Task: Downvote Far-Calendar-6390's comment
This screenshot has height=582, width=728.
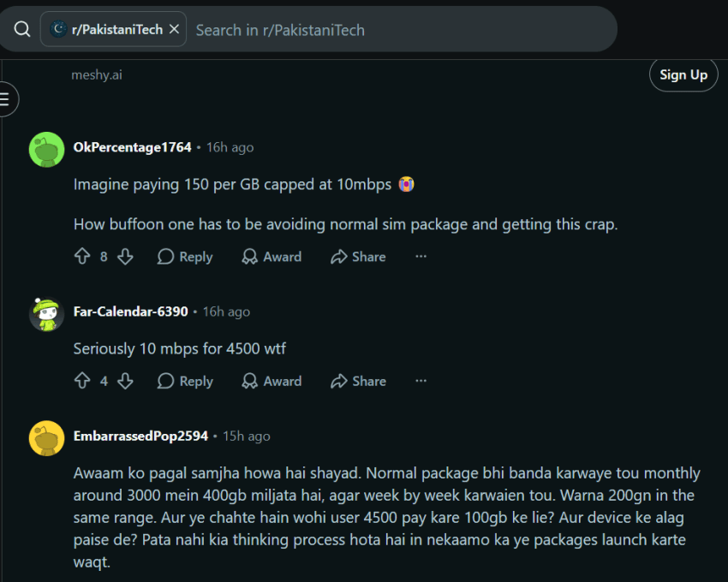Action: (125, 381)
